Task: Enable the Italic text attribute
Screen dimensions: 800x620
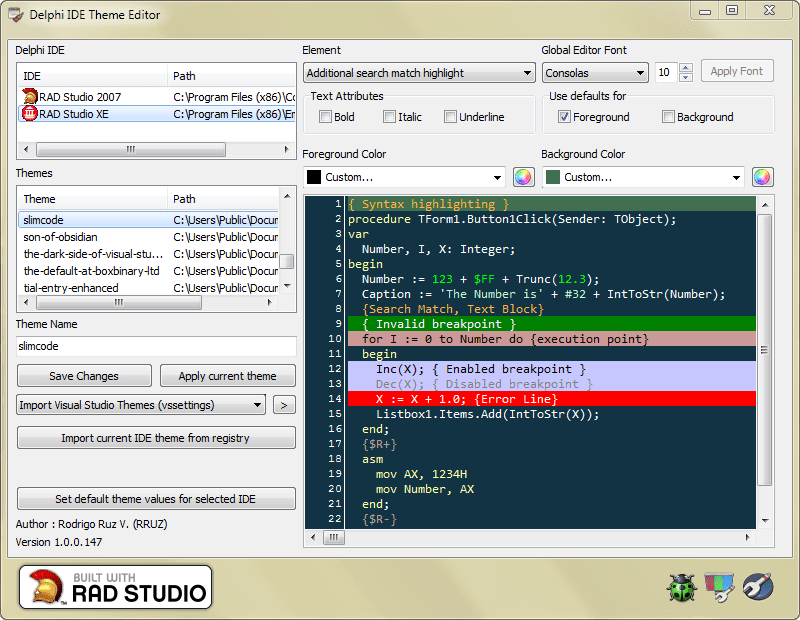Action: coord(389,117)
